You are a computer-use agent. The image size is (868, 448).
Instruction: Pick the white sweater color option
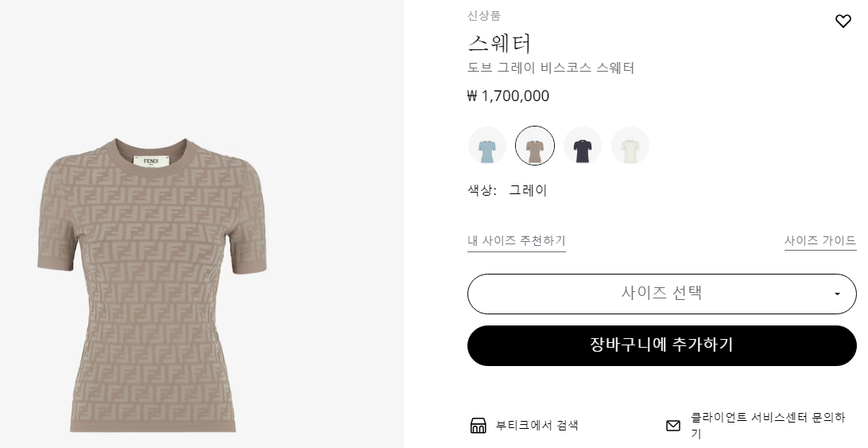point(630,146)
